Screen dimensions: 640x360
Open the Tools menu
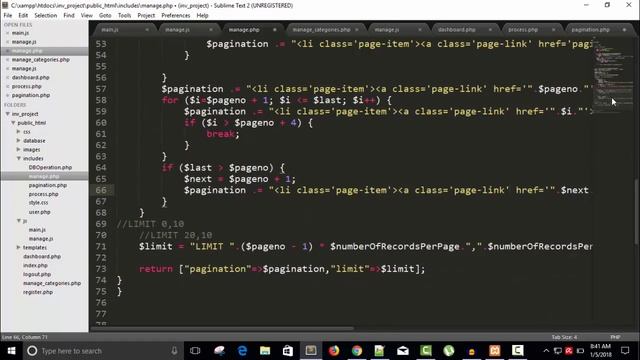pos(124,16)
